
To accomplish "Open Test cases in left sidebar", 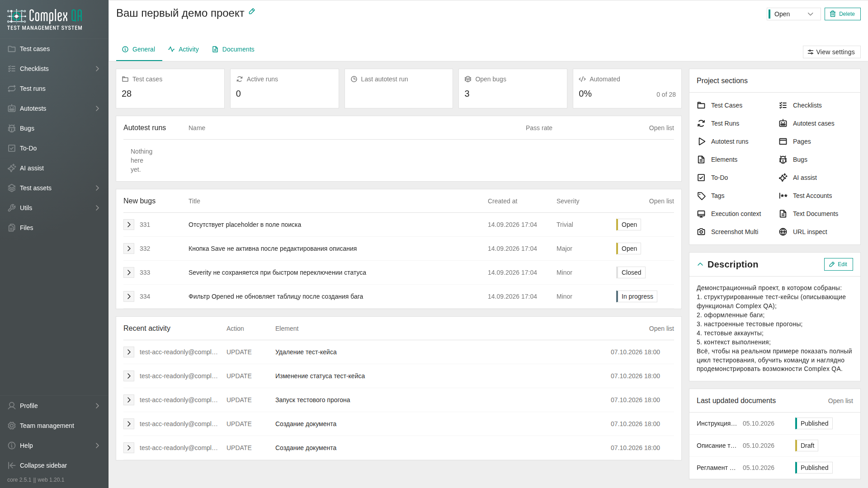I will (x=54, y=49).
